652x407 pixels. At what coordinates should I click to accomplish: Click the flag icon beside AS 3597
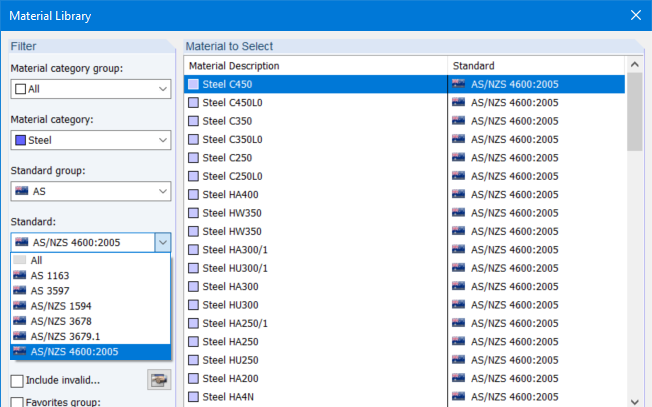pos(20,290)
